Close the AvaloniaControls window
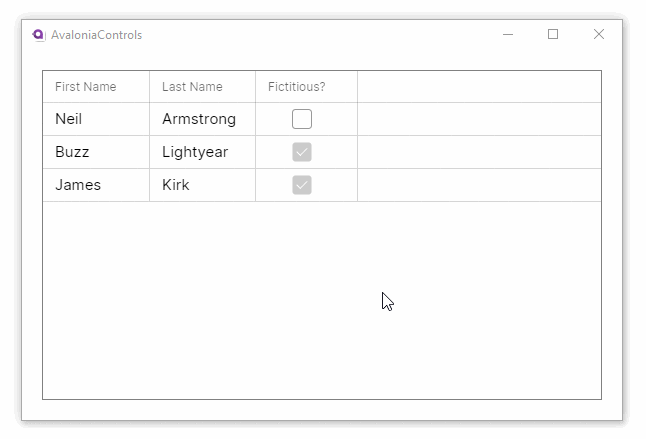The height and width of the screenshot is (439, 646). click(x=599, y=34)
